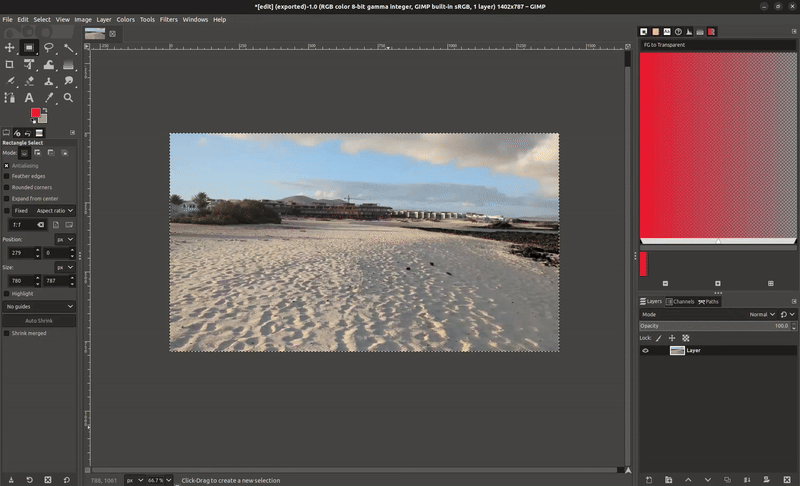Activate the Zoom magnifier tool
The image size is (800, 486).
pyautogui.click(x=68, y=97)
